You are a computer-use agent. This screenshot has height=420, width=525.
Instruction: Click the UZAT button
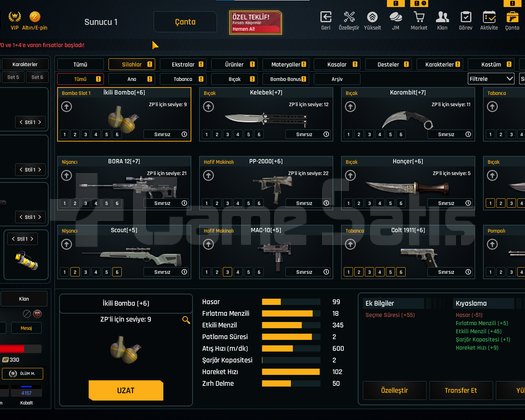(x=126, y=390)
